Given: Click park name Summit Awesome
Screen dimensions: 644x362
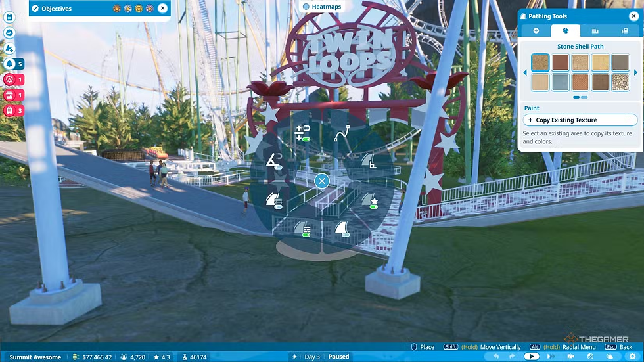Looking at the screenshot, I should point(35,357).
